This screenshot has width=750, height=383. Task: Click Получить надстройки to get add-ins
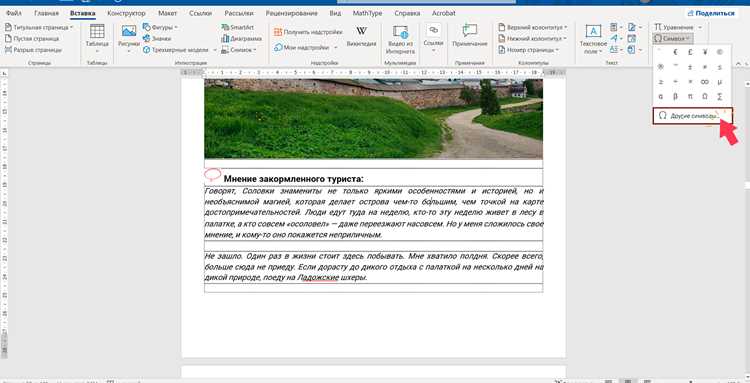[x=309, y=32]
